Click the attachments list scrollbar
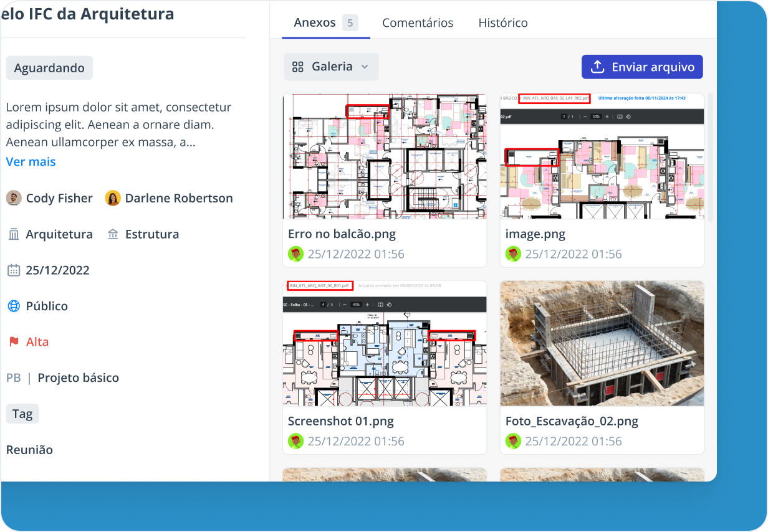The width and height of the screenshot is (768, 532). pos(710,157)
